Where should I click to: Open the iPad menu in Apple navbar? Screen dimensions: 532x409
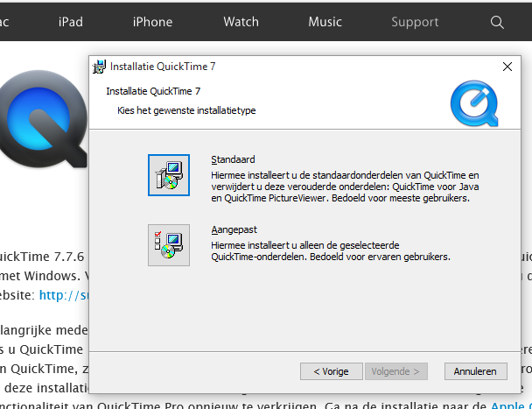coord(71,22)
